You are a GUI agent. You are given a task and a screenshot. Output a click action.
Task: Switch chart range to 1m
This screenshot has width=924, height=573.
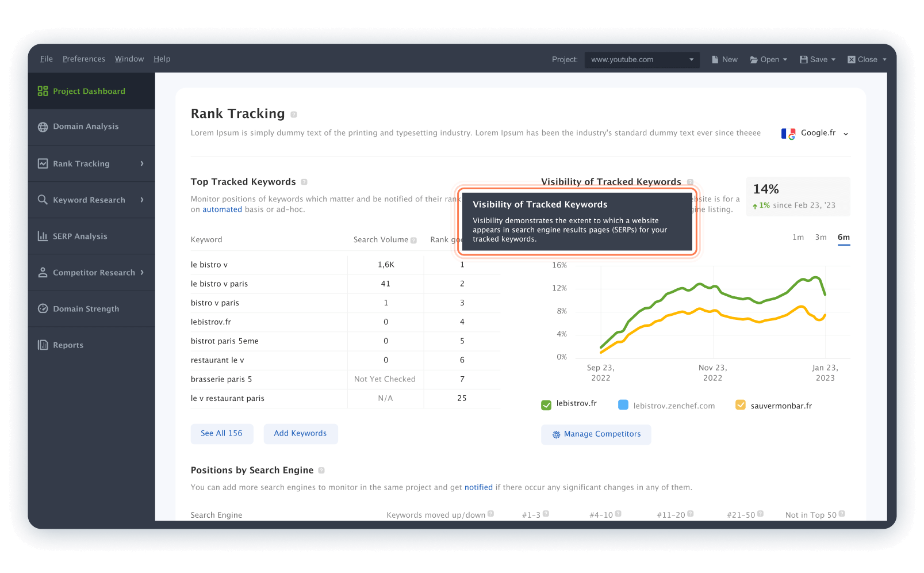798,237
